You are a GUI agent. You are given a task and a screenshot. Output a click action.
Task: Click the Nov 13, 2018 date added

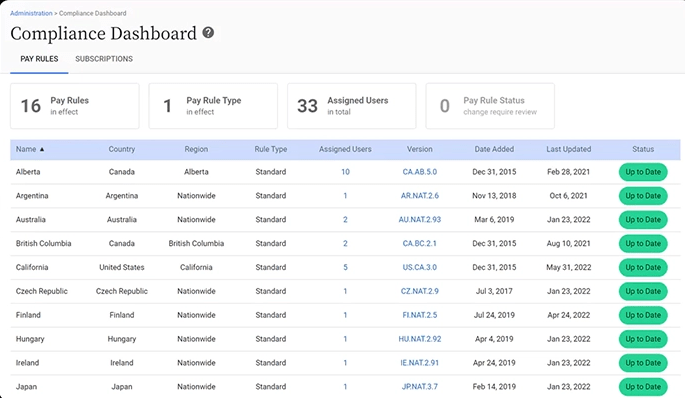[494, 196]
